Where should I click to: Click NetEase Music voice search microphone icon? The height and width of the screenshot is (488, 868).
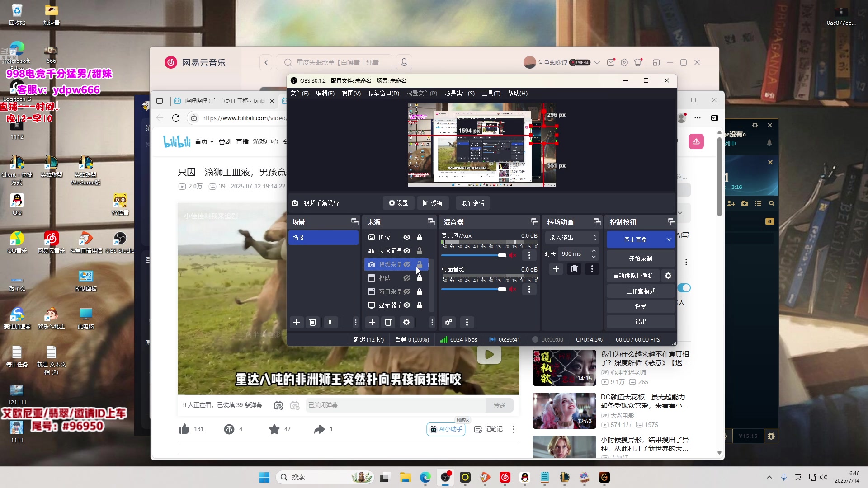coord(404,62)
